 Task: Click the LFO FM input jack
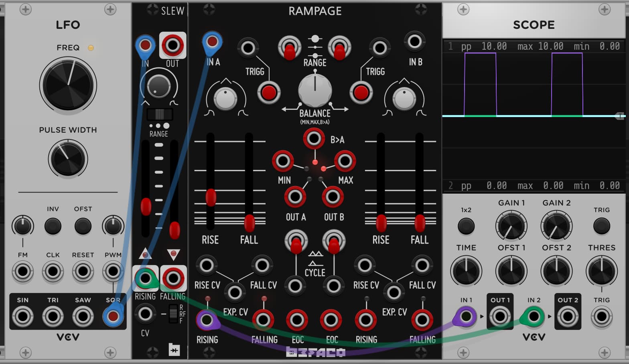pyautogui.click(x=23, y=272)
